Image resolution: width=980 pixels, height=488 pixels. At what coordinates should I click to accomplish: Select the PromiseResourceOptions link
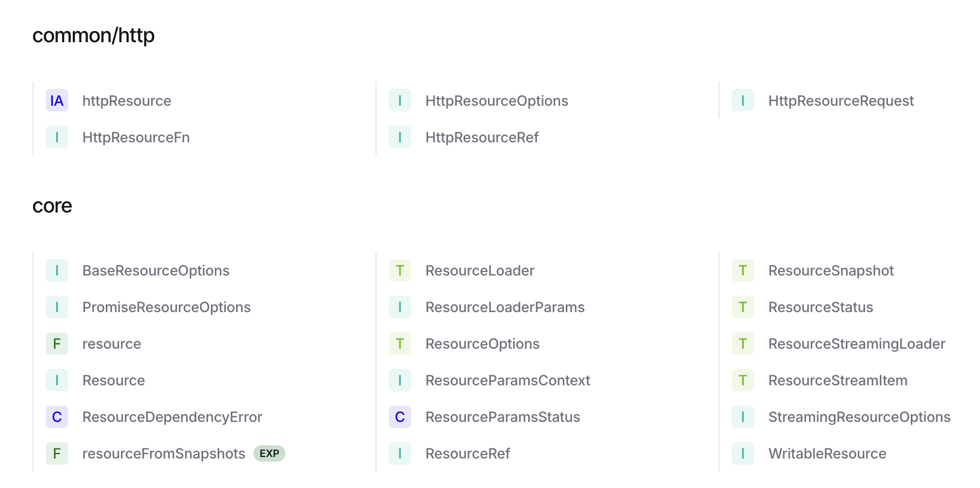(x=166, y=307)
